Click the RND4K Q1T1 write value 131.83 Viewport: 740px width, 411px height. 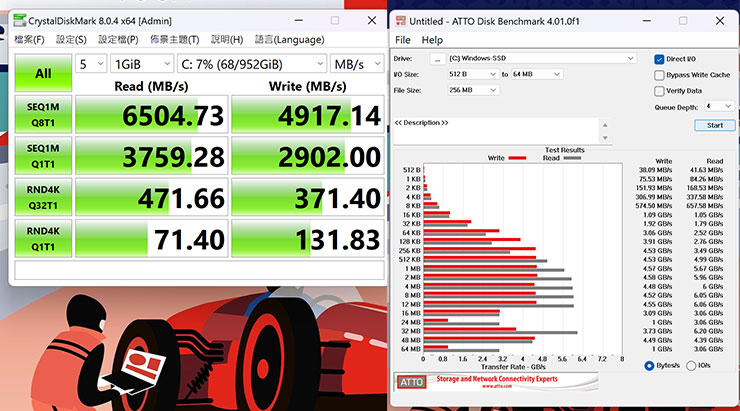tap(337, 240)
